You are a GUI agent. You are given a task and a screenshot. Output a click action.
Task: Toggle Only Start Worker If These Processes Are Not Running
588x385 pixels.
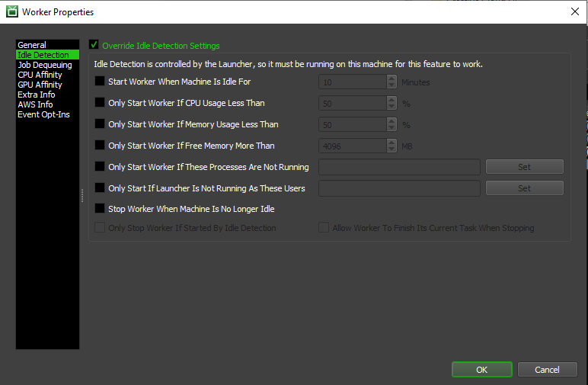point(100,167)
